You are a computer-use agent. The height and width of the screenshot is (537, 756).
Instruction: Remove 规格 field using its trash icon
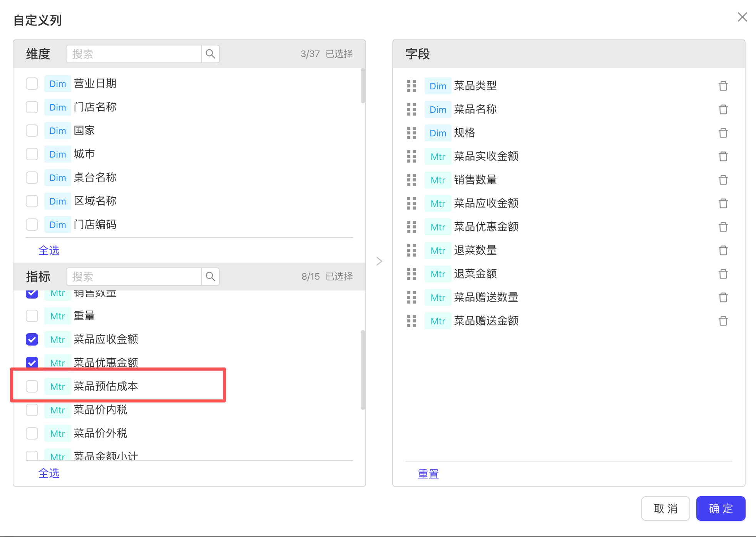click(723, 133)
